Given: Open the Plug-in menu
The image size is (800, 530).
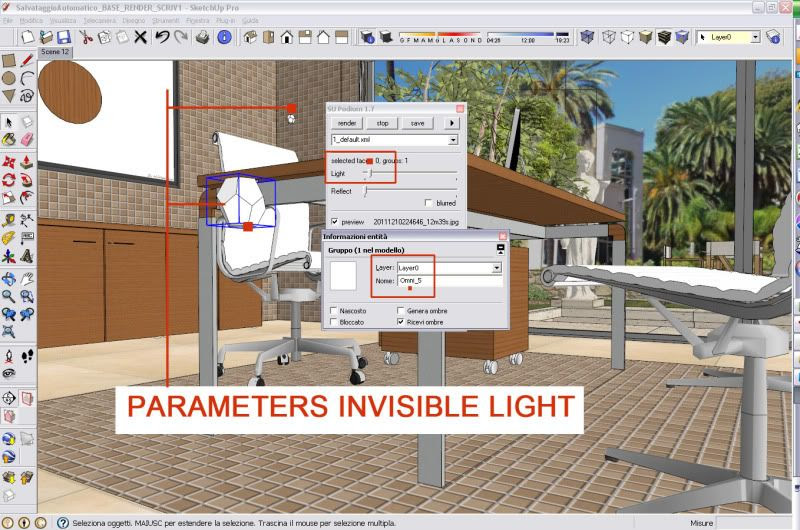Looking at the screenshot, I should tap(226, 20).
